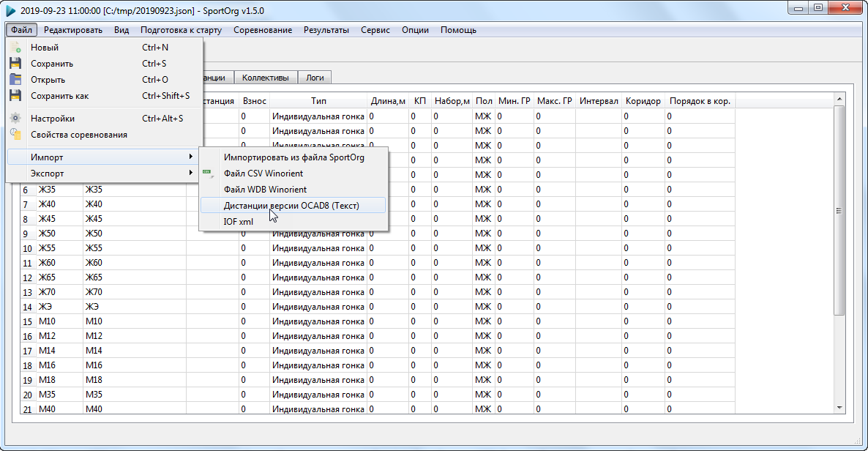Open the Файл menu

[x=21, y=30]
